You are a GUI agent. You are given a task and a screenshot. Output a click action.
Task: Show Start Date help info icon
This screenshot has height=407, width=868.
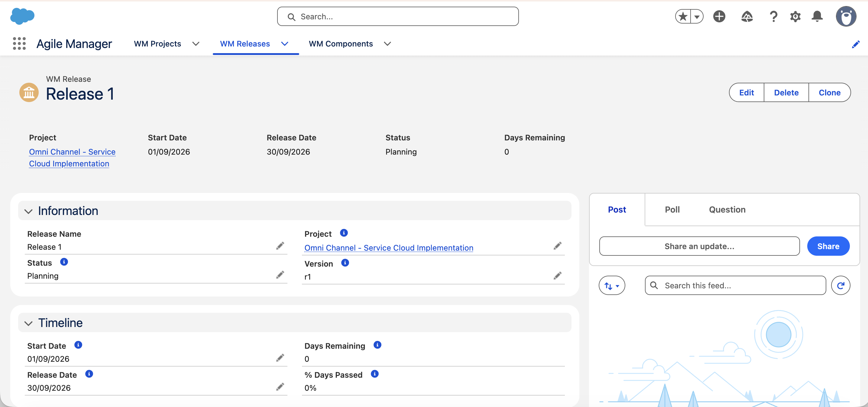pyautogui.click(x=78, y=345)
